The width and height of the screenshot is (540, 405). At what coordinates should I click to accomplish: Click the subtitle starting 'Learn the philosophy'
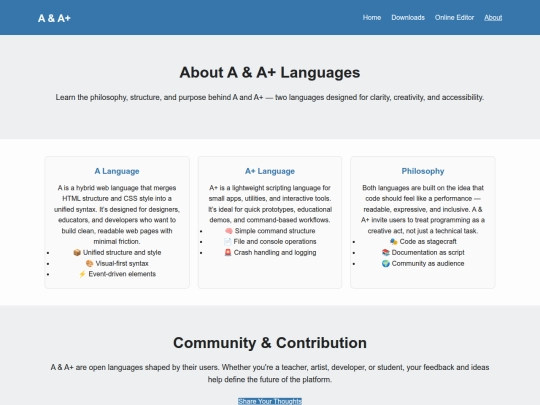[x=270, y=97]
